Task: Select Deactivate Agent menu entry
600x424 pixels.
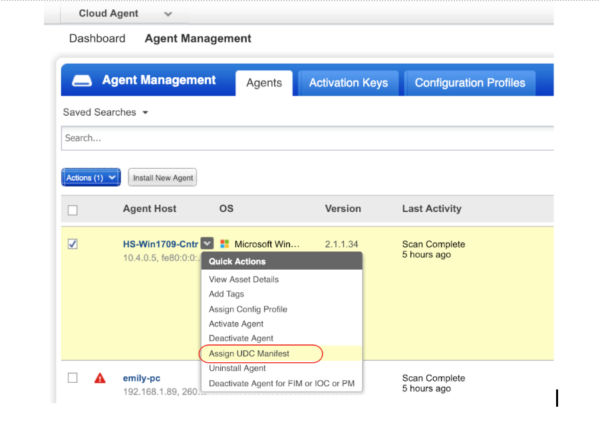Action: 241,338
